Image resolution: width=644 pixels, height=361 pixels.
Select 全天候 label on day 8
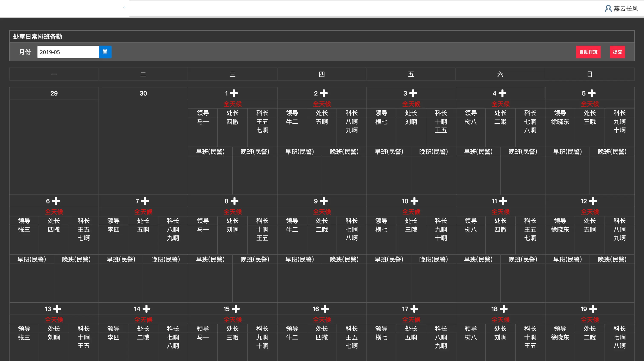pos(233,212)
